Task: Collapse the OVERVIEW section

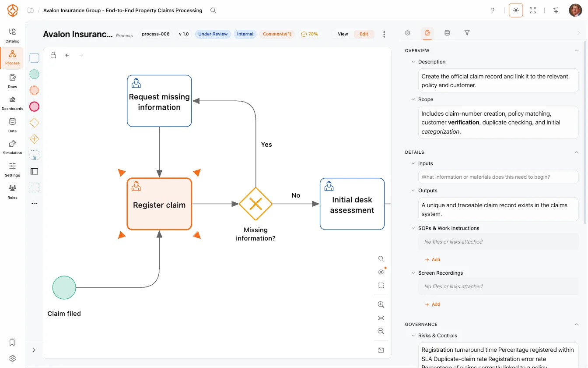Action: [x=576, y=51]
